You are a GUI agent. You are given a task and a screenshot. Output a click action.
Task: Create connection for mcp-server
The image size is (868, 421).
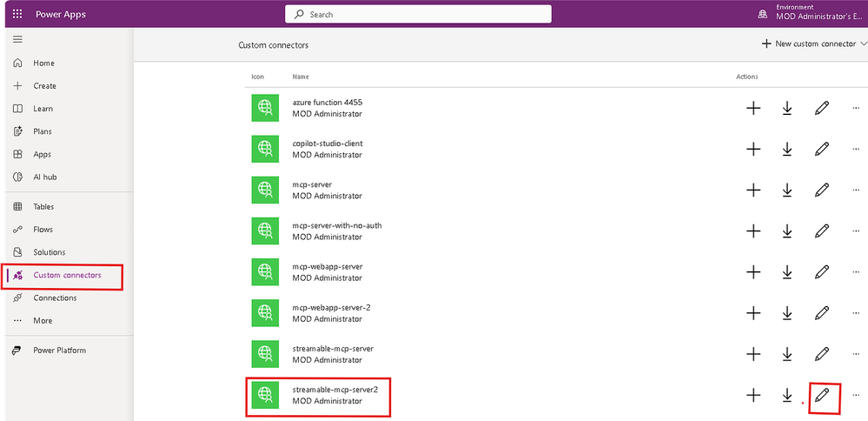[752, 190]
